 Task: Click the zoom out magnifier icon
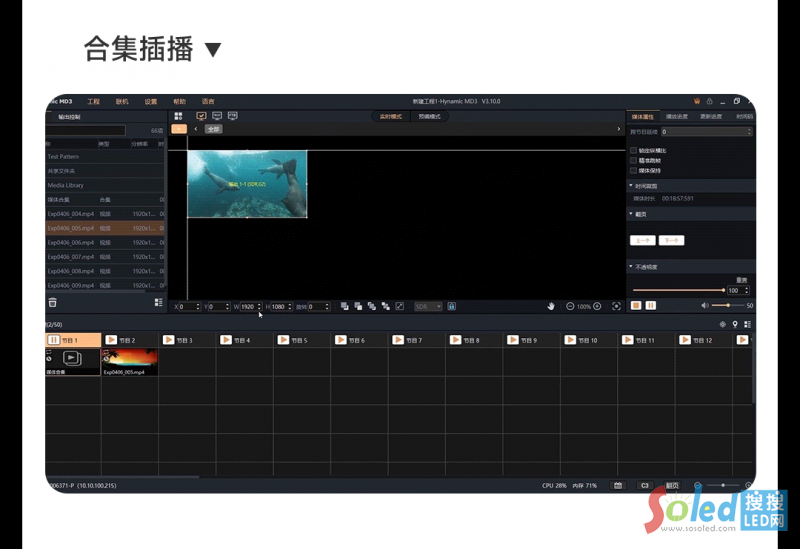pyautogui.click(x=570, y=306)
